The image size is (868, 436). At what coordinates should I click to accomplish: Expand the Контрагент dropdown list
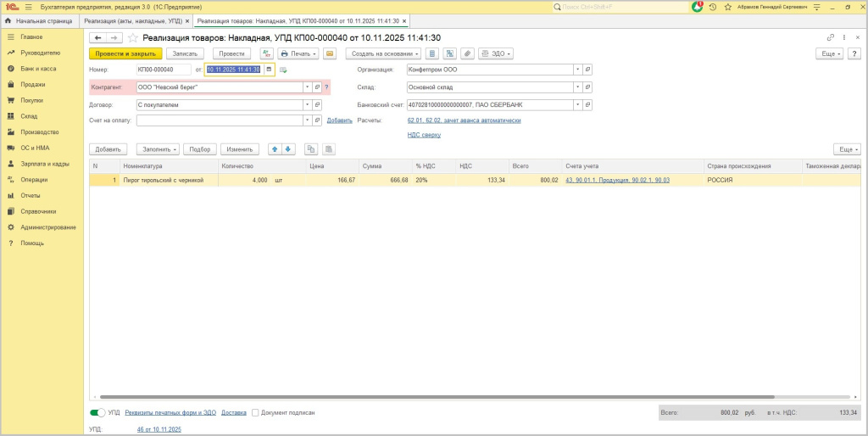click(306, 87)
